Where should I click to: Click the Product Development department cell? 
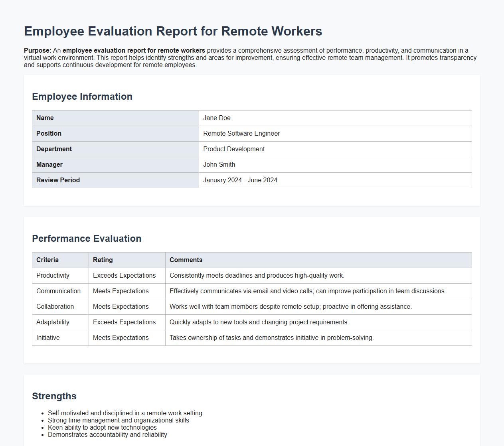[x=234, y=149]
